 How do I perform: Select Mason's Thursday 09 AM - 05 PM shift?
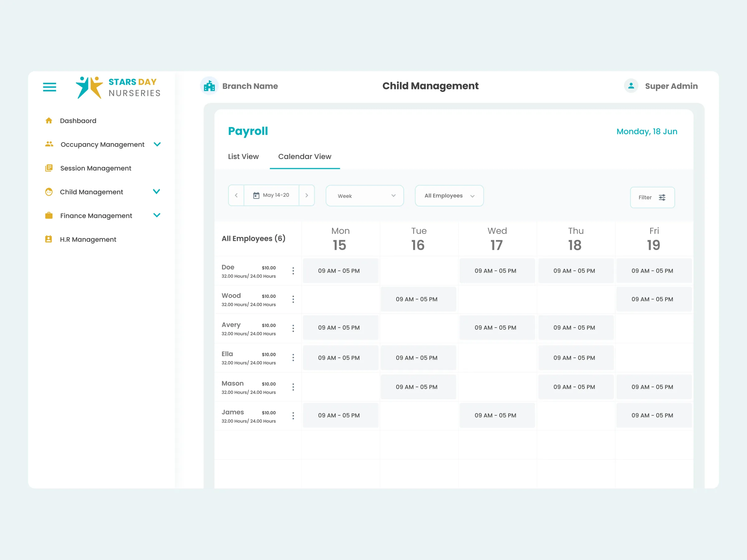576,387
